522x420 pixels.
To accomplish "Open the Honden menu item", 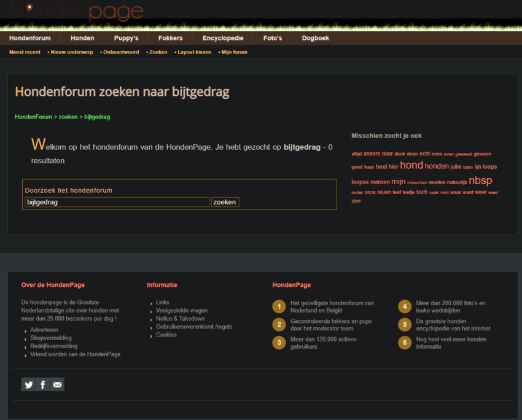I will click(x=82, y=38).
